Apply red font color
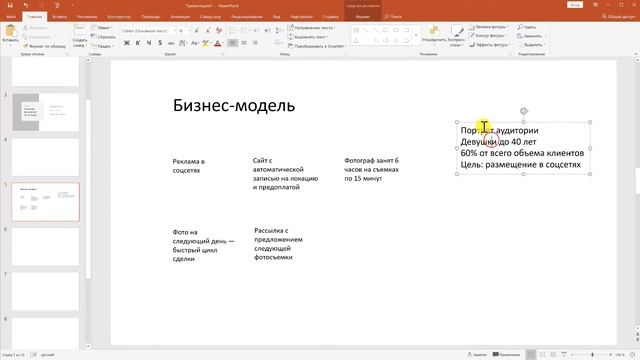Viewport: 640px width, 360px height. click(218, 43)
